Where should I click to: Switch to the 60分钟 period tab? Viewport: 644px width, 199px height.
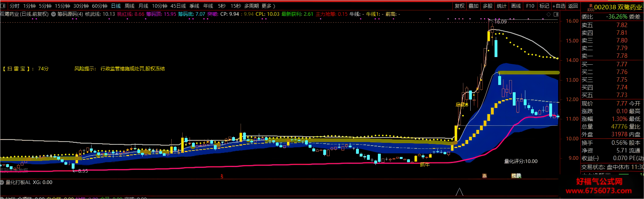click(x=100, y=6)
